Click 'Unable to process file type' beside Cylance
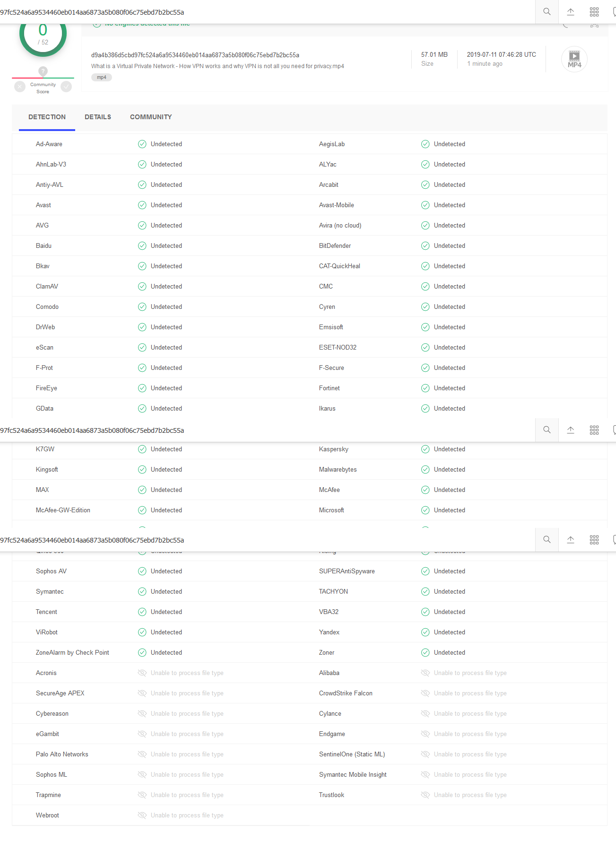The image size is (616, 851). coord(470,714)
